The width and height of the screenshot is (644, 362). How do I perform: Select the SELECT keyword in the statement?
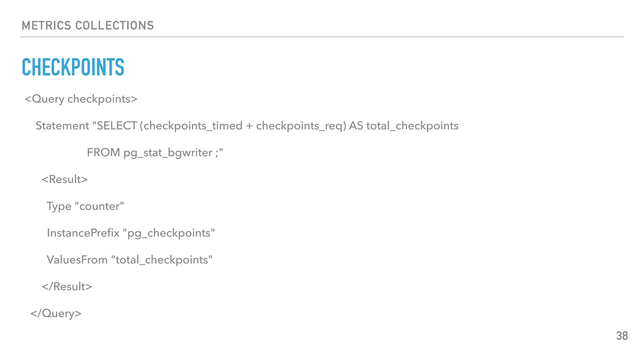pyautogui.click(x=117, y=126)
